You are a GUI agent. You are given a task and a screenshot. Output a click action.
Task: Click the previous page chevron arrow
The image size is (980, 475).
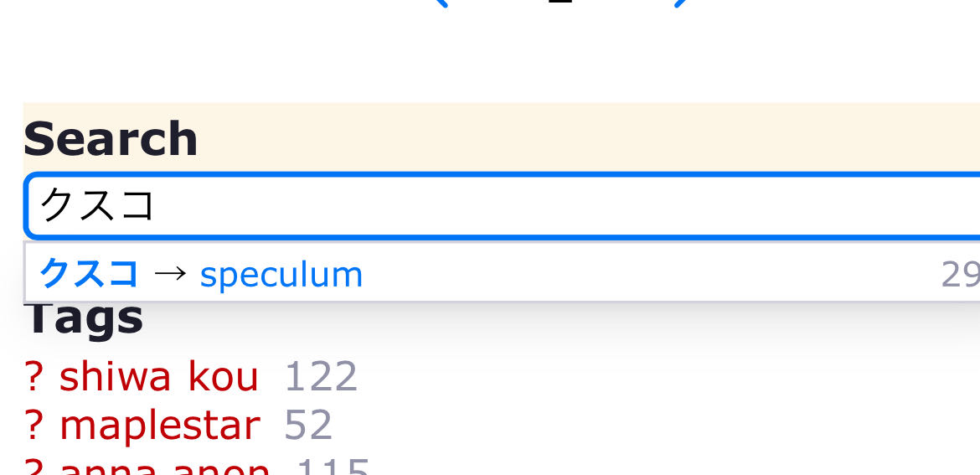[441, 3]
